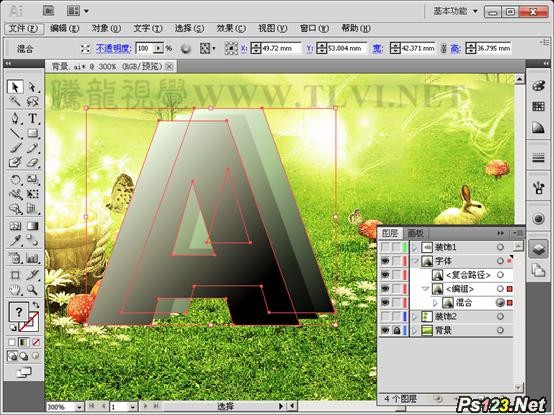Pick the Line Segment tool
Screen dimensions: 554x415
(15, 134)
